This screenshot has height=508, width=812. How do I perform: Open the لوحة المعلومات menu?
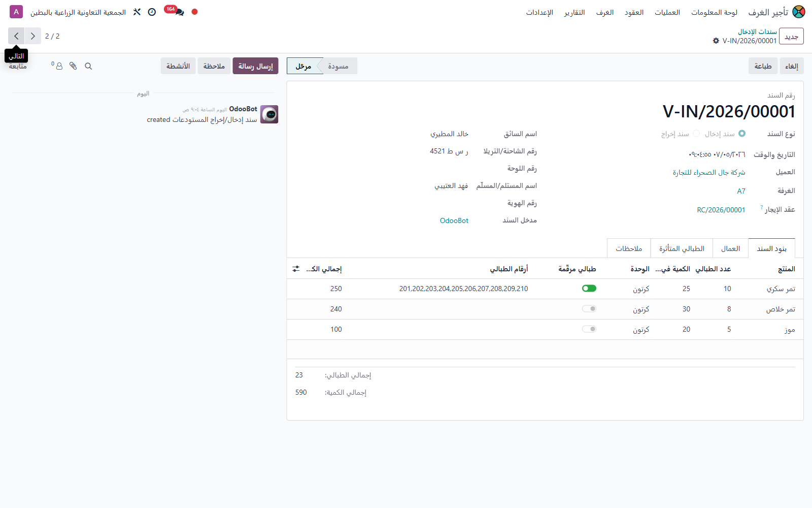pyautogui.click(x=714, y=12)
